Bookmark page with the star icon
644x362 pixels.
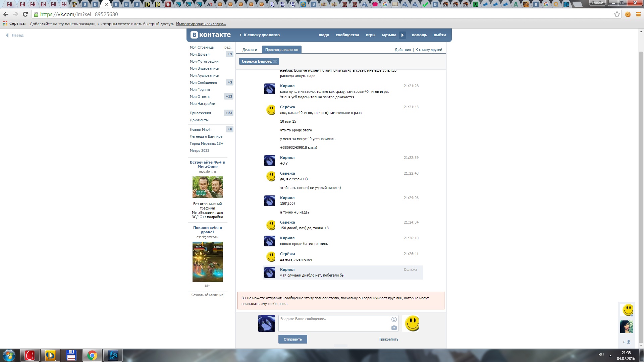(617, 14)
